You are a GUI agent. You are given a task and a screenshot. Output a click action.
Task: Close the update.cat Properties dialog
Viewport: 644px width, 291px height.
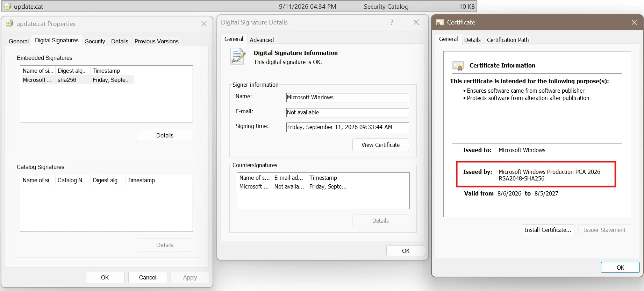(204, 23)
